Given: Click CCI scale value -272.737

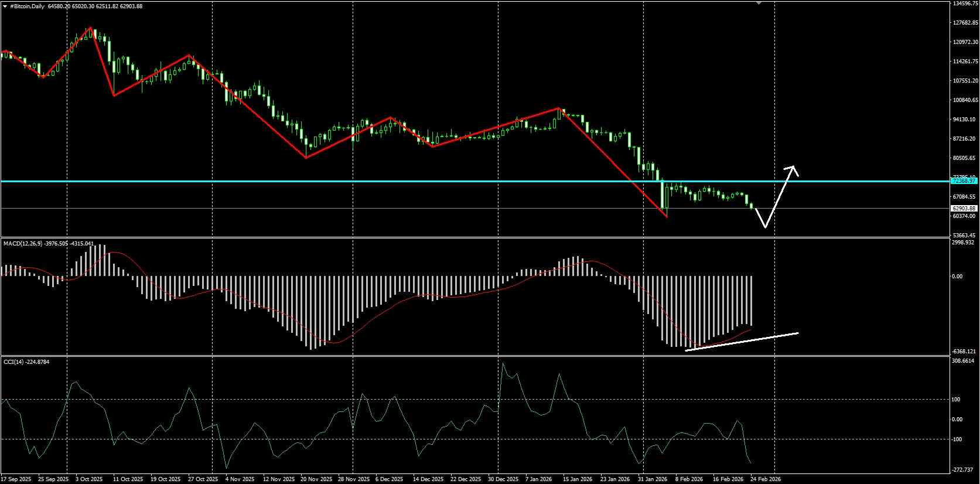Looking at the screenshot, I should point(962,471).
